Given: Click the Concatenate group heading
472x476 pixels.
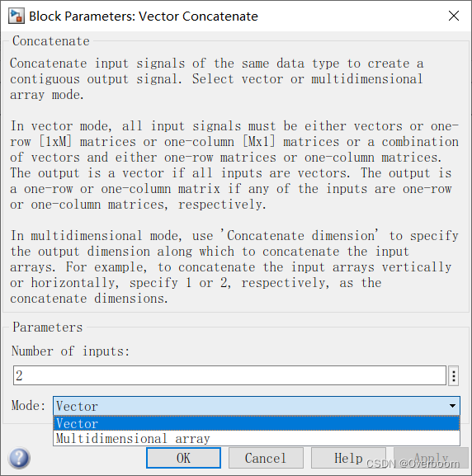Looking at the screenshot, I should pos(51,41).
